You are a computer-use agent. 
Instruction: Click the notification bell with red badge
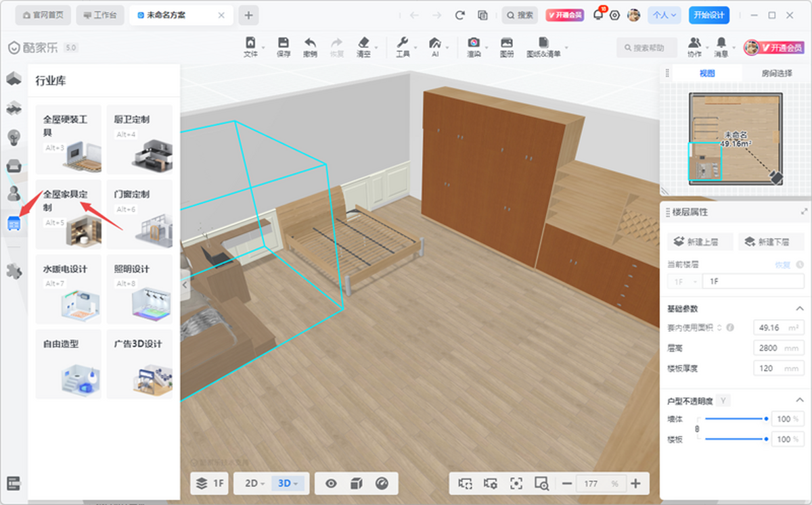pos(599,14)
